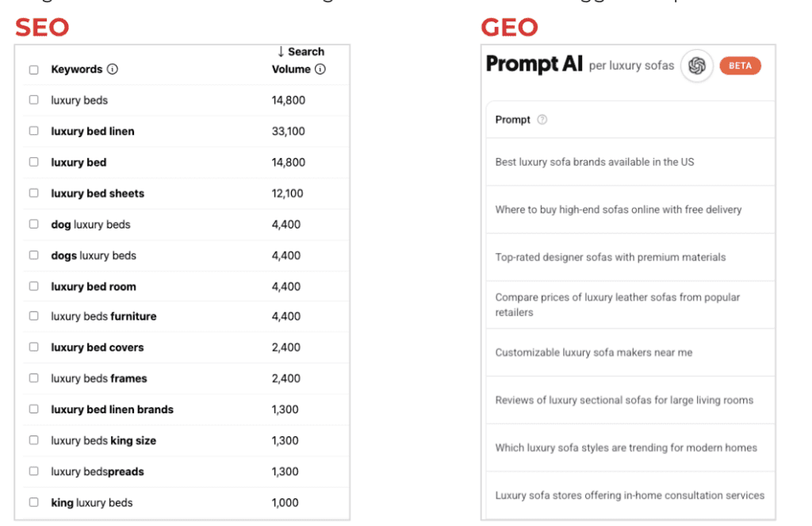812x526 pixels.
Task: Check the luxury beds king size row
Action: [x=34, y=440]
